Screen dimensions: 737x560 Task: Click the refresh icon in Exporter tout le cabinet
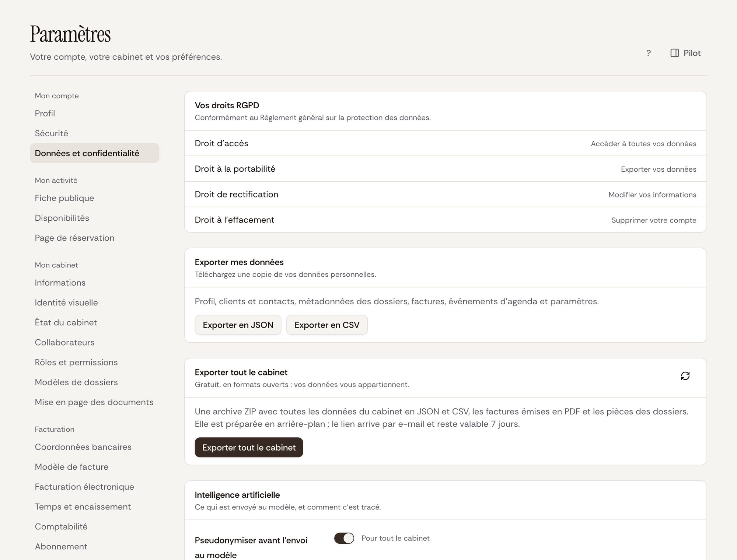click(685, 376)
